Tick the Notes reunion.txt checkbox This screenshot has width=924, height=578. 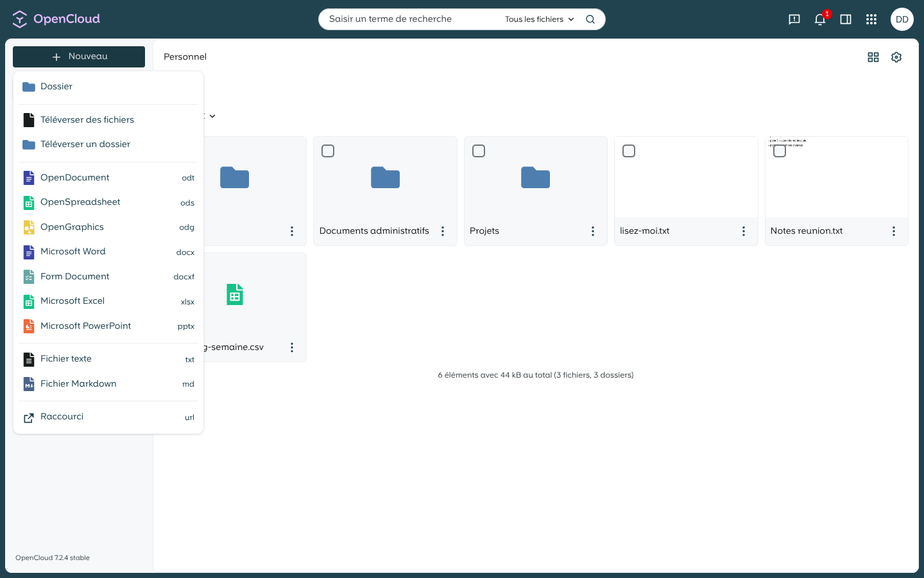tap(780, 151)
